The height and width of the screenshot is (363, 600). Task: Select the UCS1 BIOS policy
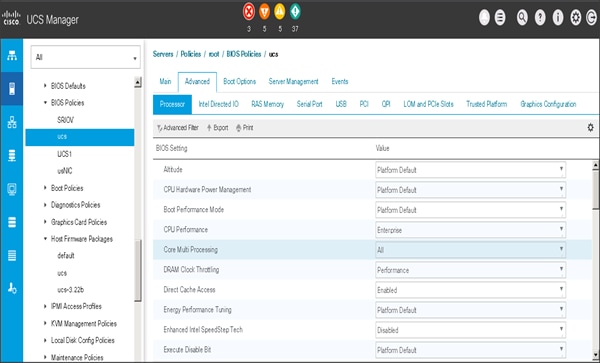coord(64,154)
